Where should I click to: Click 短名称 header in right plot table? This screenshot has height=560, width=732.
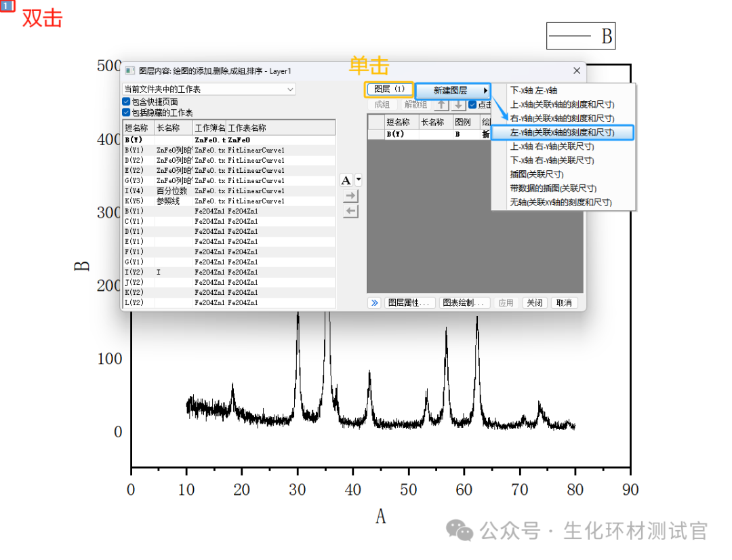pyautogui.click(x=401, y=122)
